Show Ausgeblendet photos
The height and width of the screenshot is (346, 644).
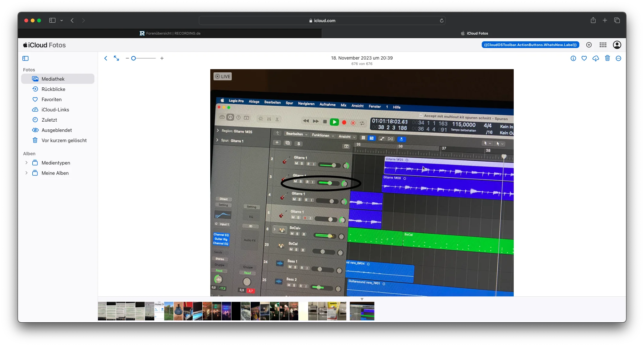[58, 130]
